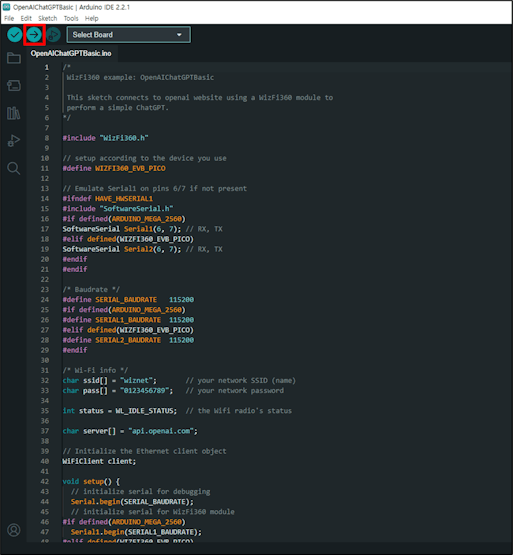Open the account profile icon
Viewport: 513px width, 555px height.
click(14, 530)
